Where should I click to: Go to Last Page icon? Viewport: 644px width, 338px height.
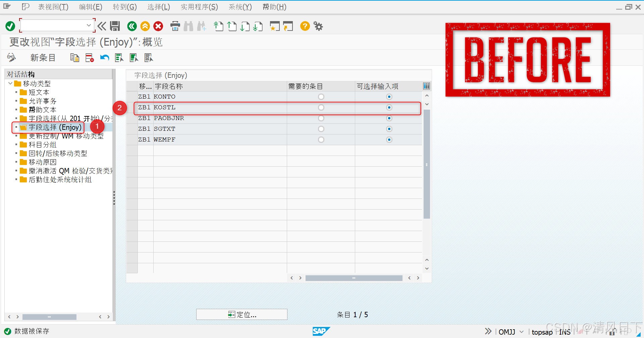pyautogui.click(x=258, y=26)
